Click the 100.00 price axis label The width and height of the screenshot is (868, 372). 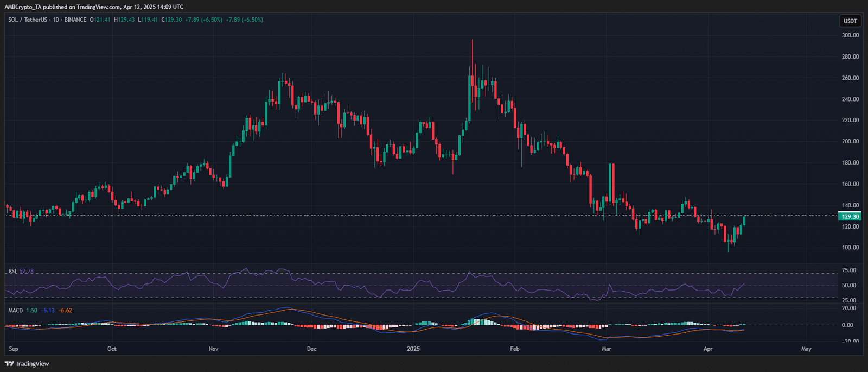tap(850, 248)
